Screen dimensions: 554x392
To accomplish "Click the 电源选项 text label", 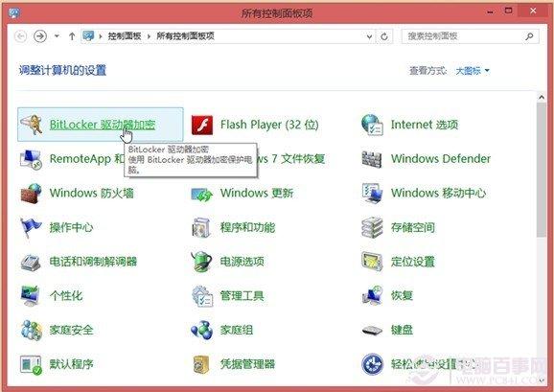I will tap(242, 262).
